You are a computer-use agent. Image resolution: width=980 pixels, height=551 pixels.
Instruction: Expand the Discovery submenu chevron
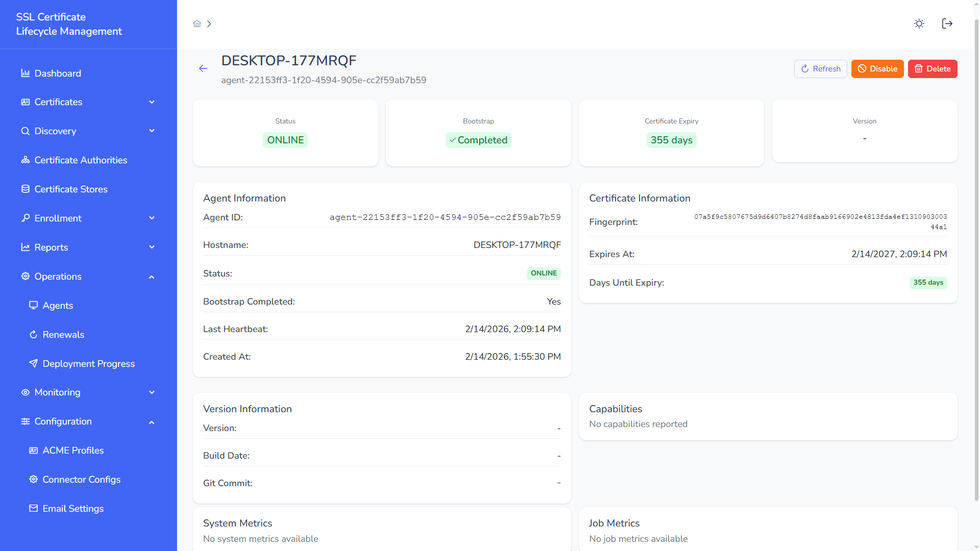pos(152,131)
